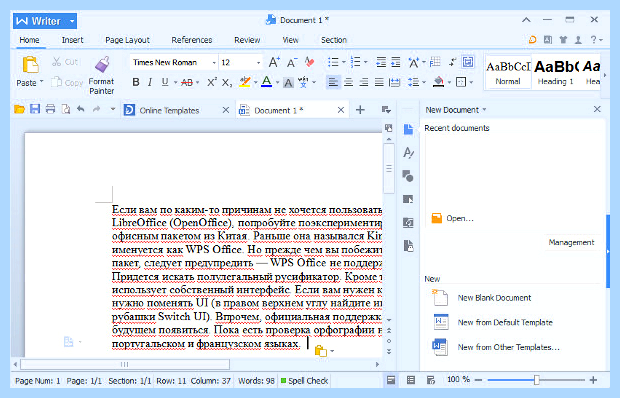Click the font color red A swatch

[x=267, y=82]
